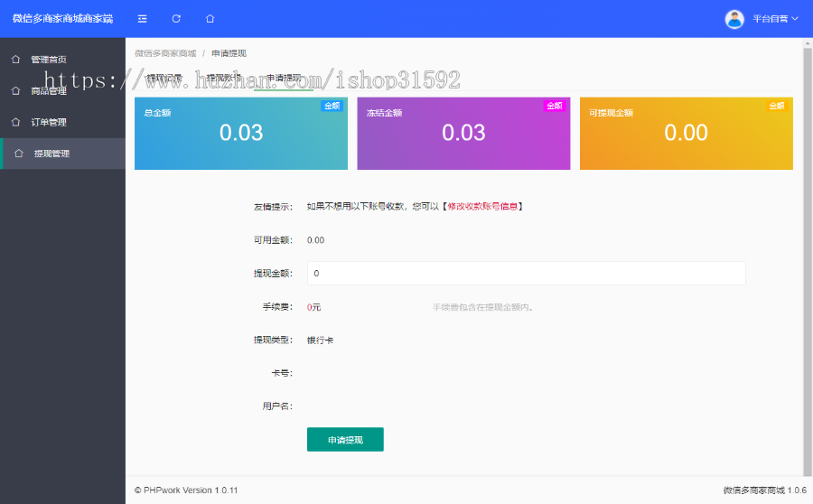Click the blue 总金额 card

(x=240, y=134)
